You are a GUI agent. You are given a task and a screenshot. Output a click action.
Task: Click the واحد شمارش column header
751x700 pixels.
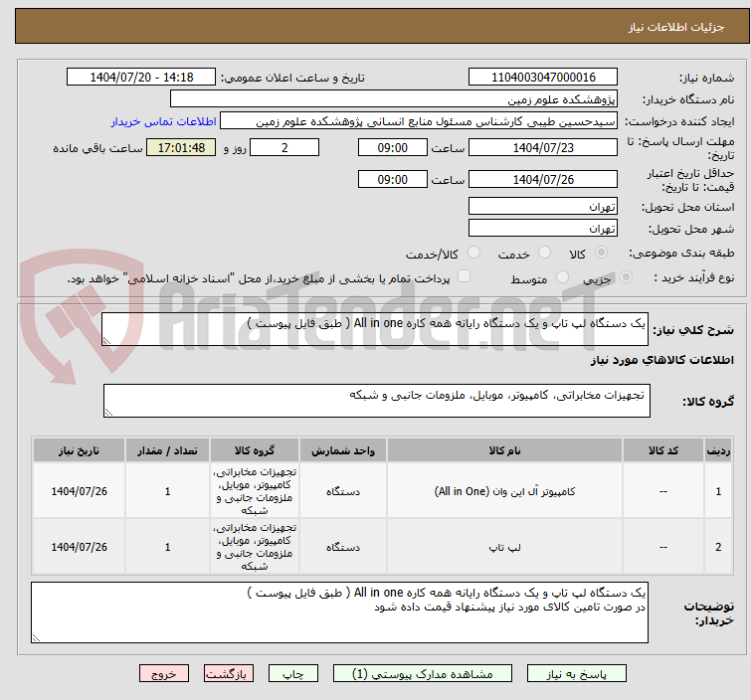click(343, 450)
